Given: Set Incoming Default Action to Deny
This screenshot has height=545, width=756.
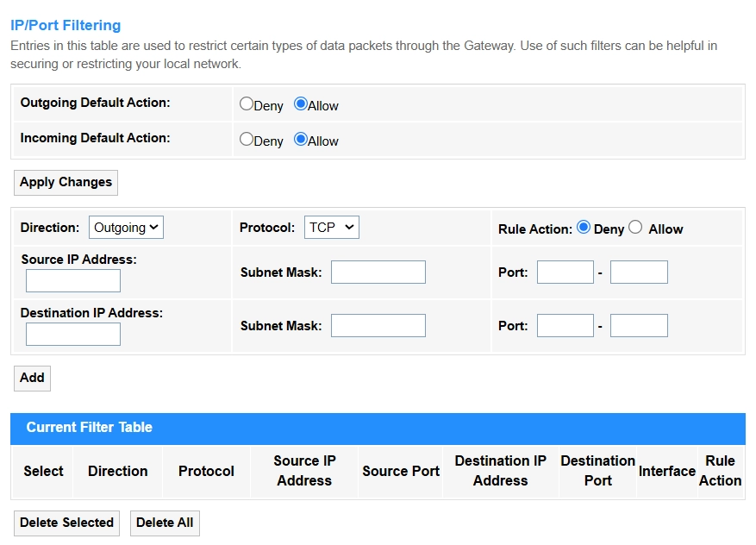Looking at the screenshot, I should tap(247, 140).
